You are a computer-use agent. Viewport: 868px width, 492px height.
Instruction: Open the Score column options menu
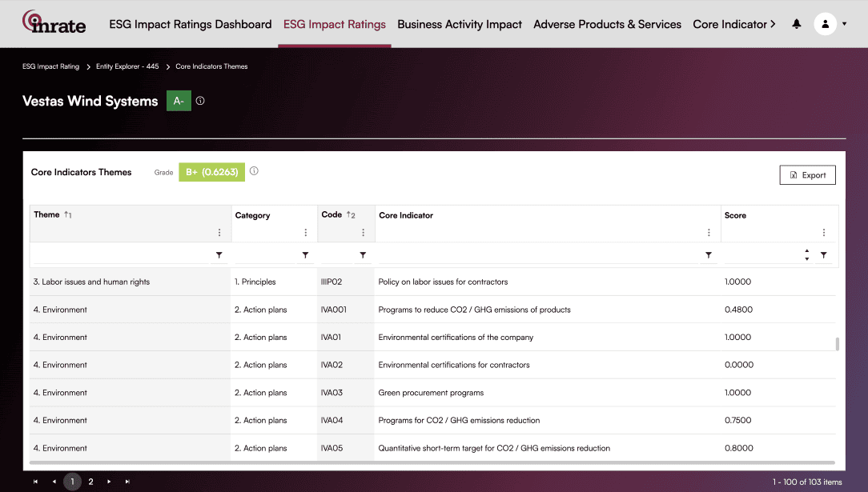(x=824, y=233)
